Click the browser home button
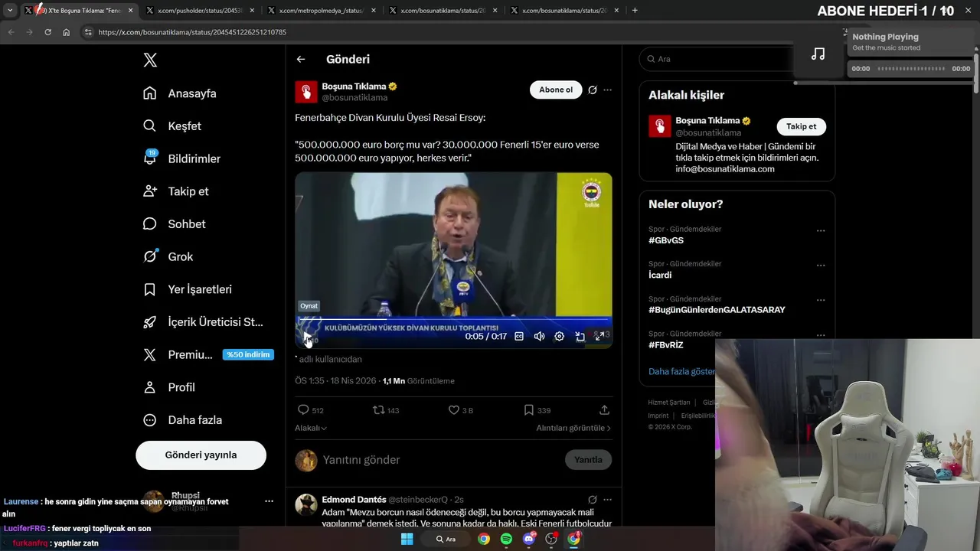The image size is (980, 551). 67,32
